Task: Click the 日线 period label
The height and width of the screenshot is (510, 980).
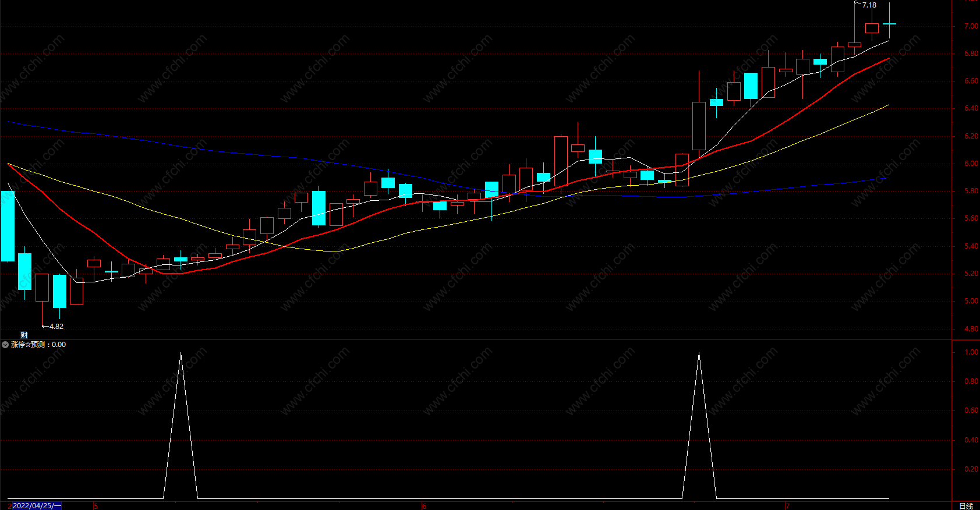Action: 966,506
